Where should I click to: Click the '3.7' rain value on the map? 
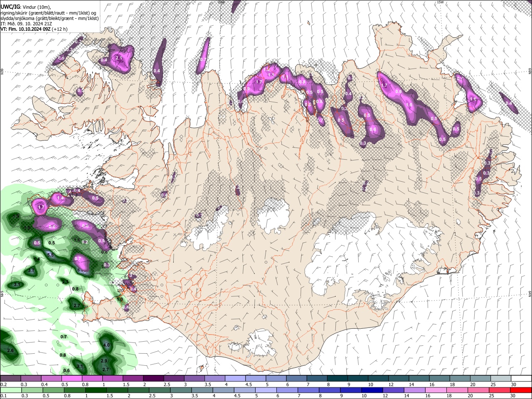(31, 270)
